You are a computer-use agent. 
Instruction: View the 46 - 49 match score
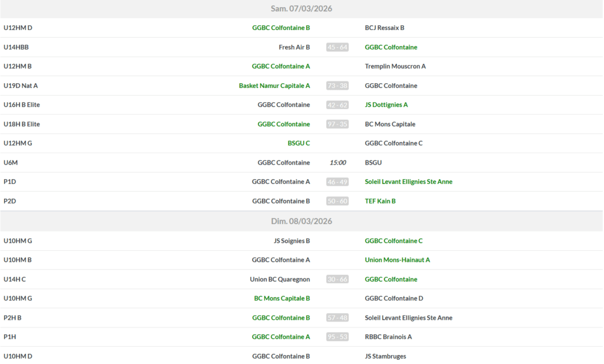pyautogui.click(x=337, y=182)
